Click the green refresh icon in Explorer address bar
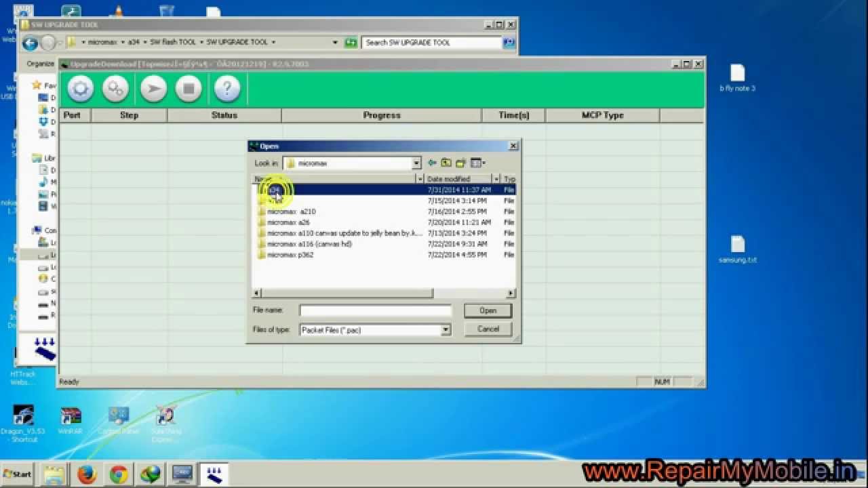 pyautogui.click(x=351, y=42)
